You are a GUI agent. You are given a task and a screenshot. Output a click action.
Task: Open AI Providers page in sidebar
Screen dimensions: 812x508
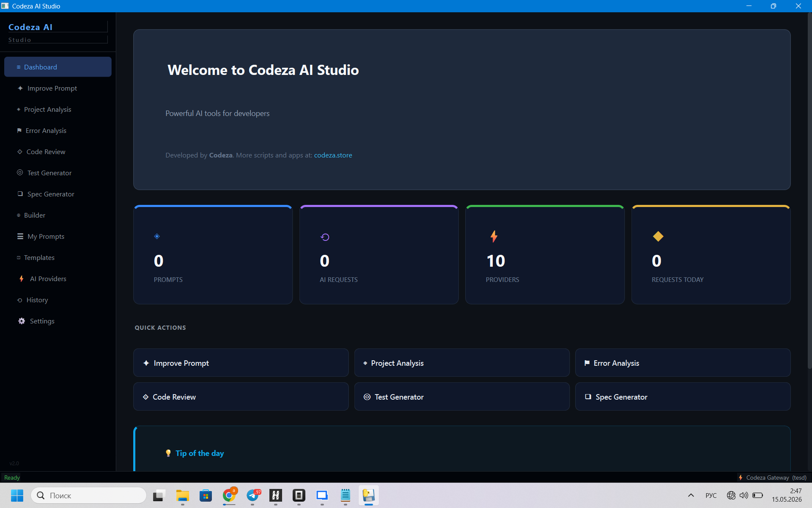tap(58, 279)
